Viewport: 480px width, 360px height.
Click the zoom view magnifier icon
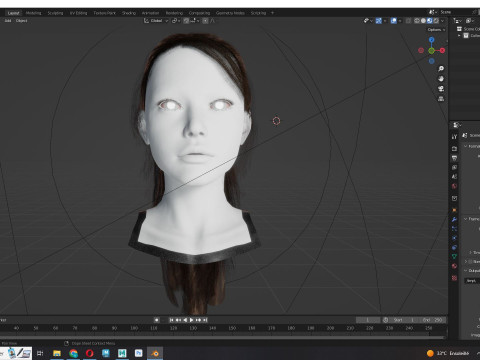441,69
